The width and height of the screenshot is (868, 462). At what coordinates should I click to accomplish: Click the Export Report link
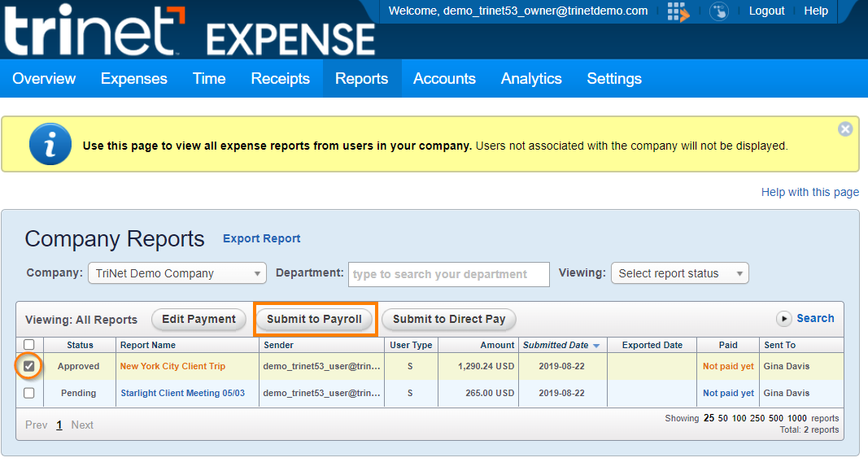coord(261,238)
